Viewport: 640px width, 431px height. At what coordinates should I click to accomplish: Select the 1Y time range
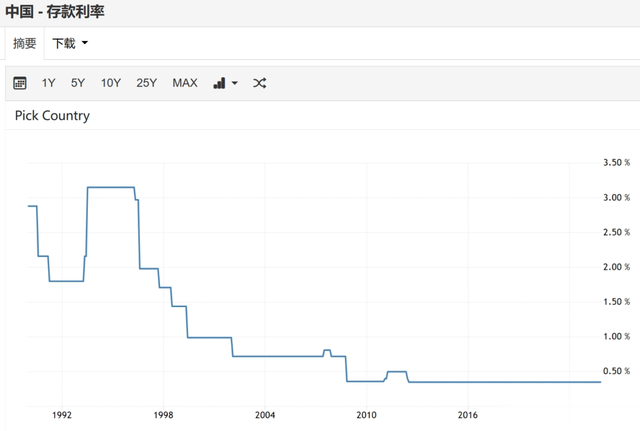tap(48, 83)
